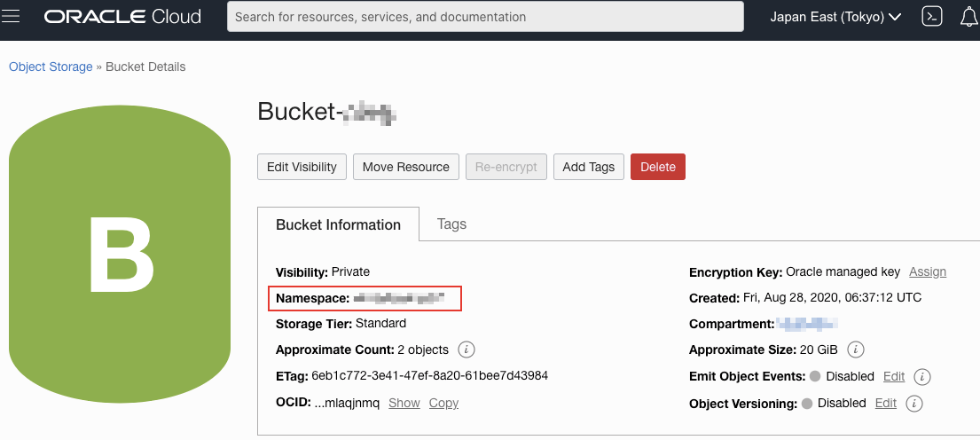Select the Bucket Information tab

[338, 224]
